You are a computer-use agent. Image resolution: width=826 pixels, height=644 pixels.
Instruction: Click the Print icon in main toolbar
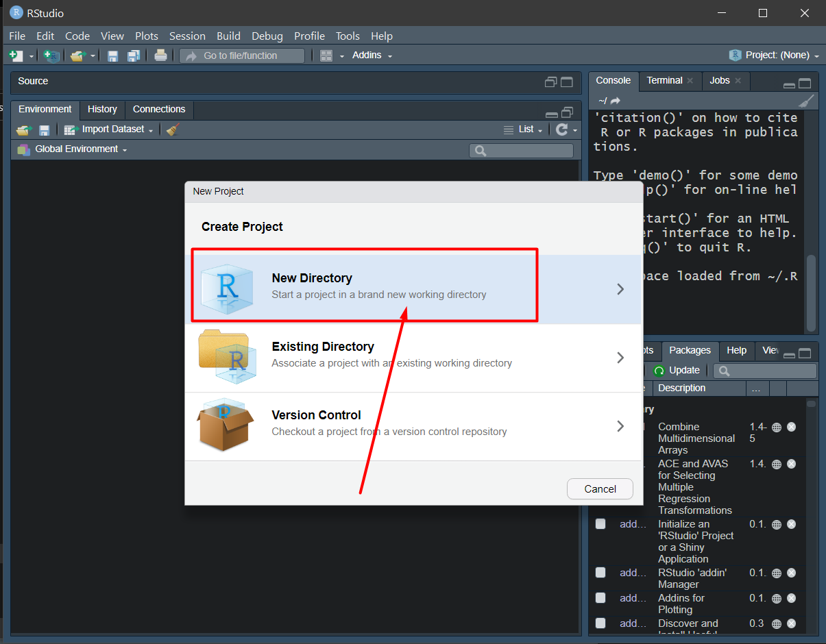[160, 55]
